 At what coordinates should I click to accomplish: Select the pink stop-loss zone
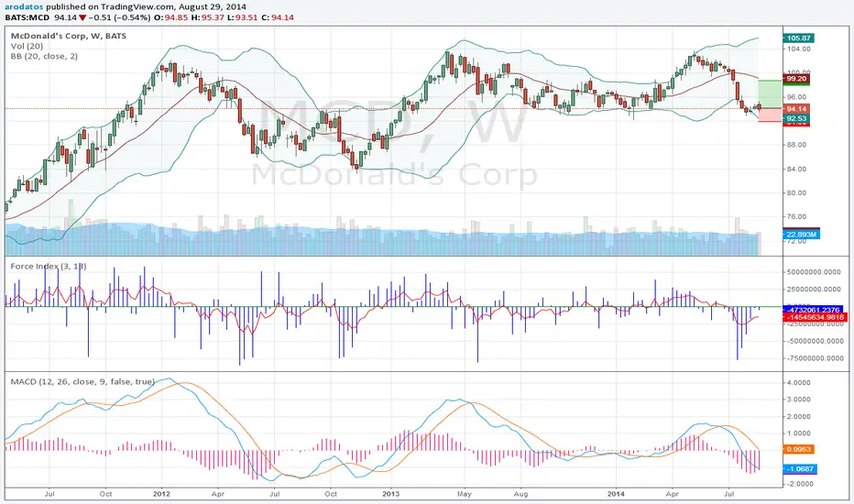(x=770, y=115)
